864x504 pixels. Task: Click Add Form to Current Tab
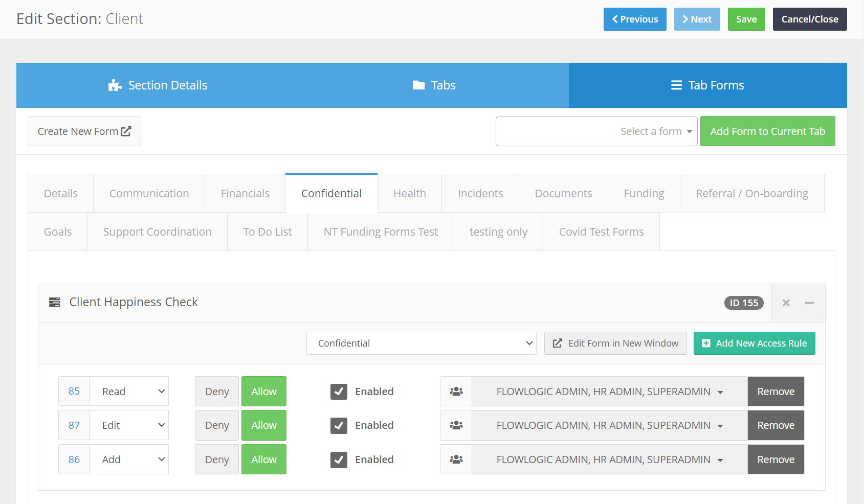coord(767,131)
